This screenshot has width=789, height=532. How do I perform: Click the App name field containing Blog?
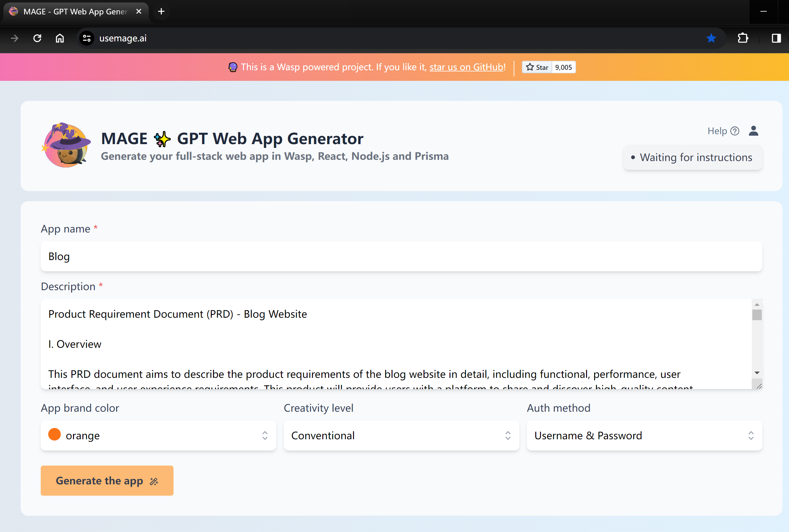pos(401,257)
